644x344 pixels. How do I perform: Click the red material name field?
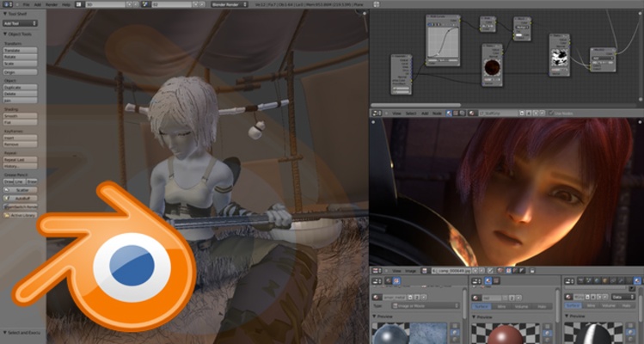pos(490,298)
